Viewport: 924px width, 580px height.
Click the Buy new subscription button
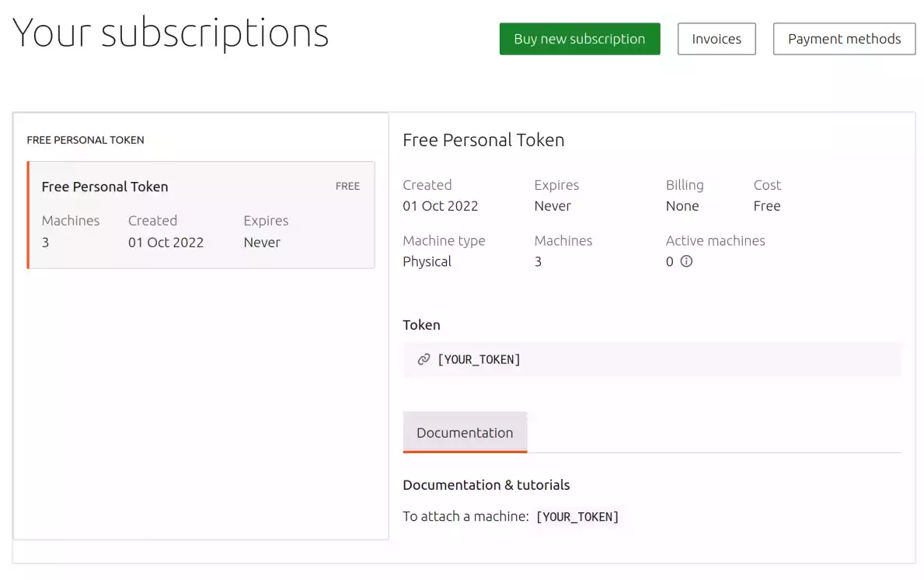coord(579,39)
